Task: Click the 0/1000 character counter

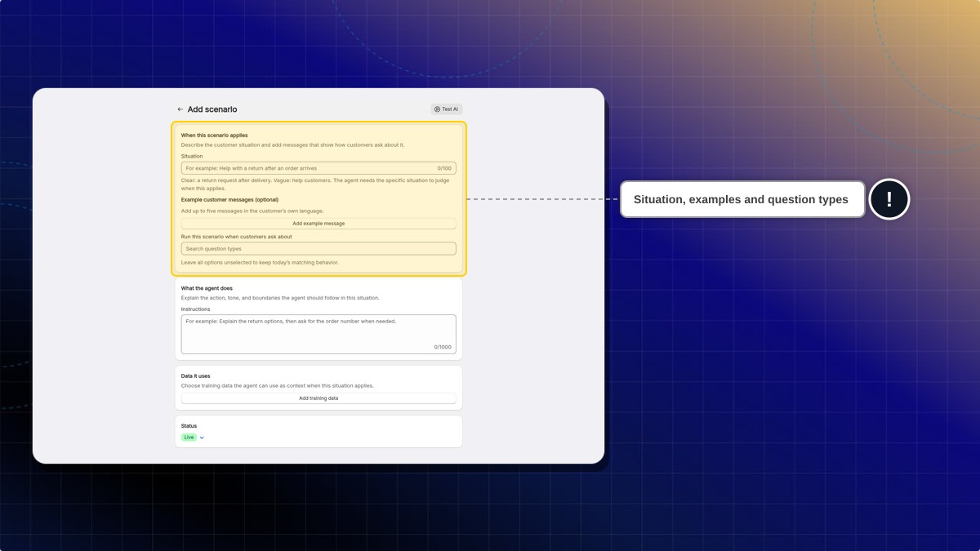Action: click(443, 347)
